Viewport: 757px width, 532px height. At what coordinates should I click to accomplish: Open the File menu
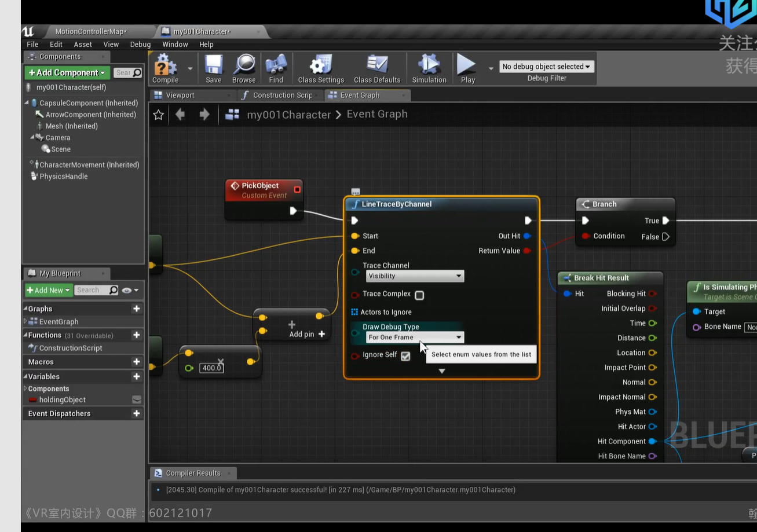32,45
